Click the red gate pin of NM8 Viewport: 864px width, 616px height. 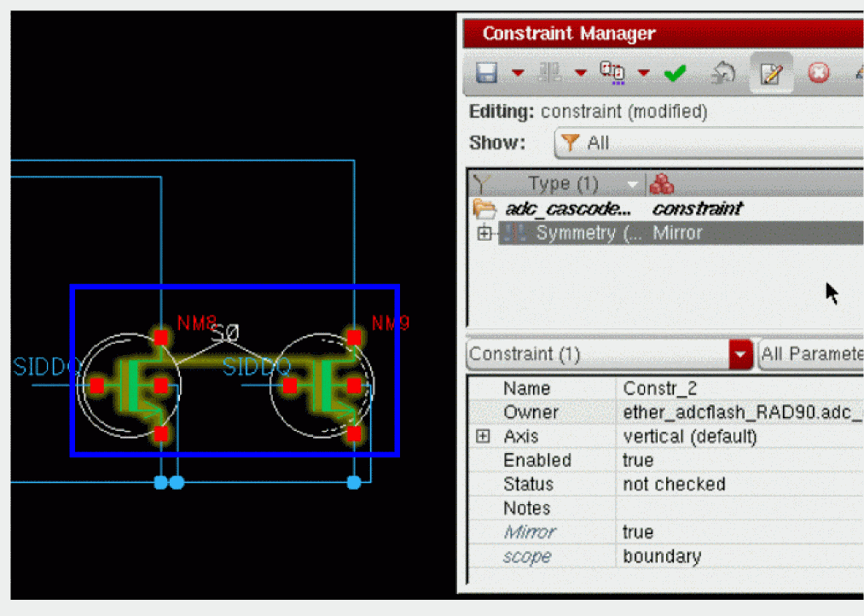tap(97, 385)
